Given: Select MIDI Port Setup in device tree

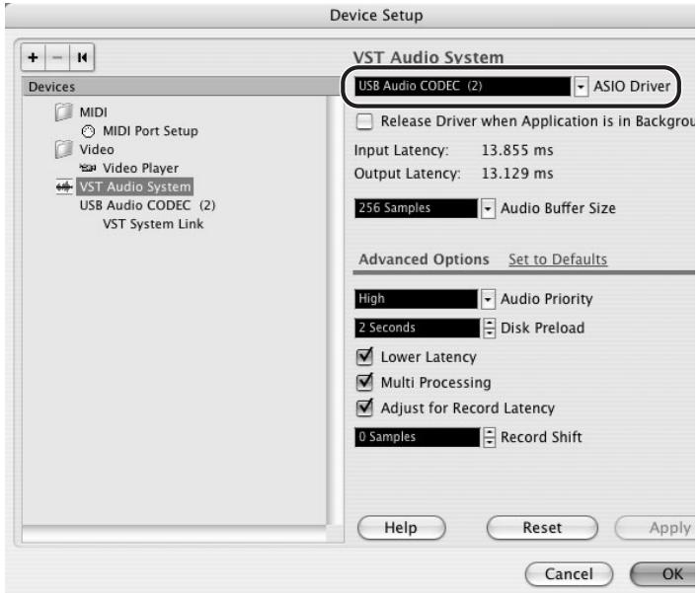Looking at the screenshot, I should point(150,131).
